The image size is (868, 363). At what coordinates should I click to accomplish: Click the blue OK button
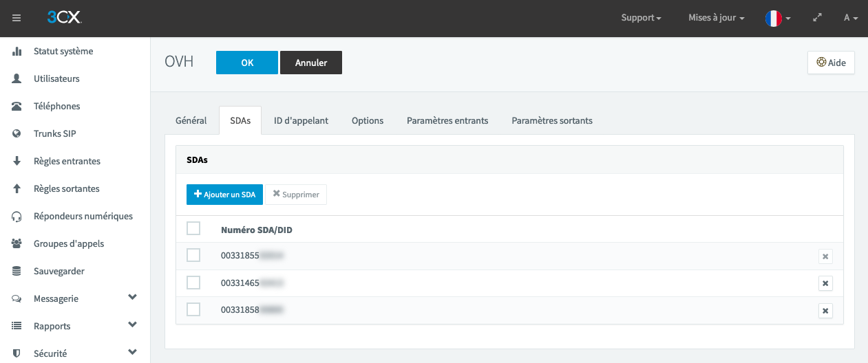(x=247, y=63)
